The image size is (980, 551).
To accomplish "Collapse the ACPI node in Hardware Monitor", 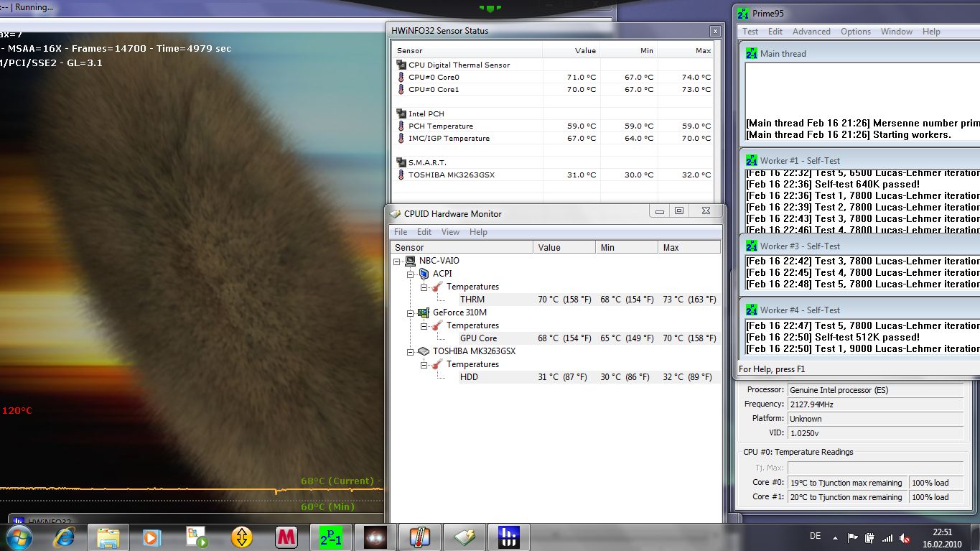I will 411,274.
